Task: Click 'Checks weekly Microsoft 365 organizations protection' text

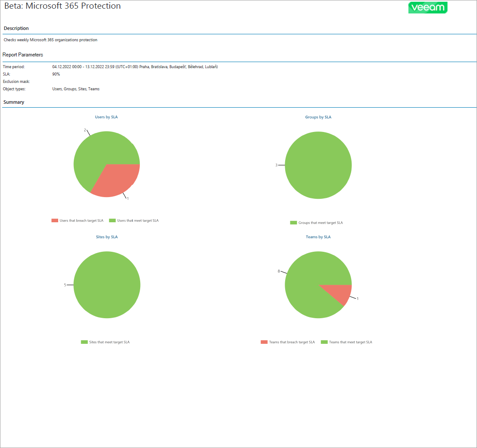Action: click(x=50, y=40)
